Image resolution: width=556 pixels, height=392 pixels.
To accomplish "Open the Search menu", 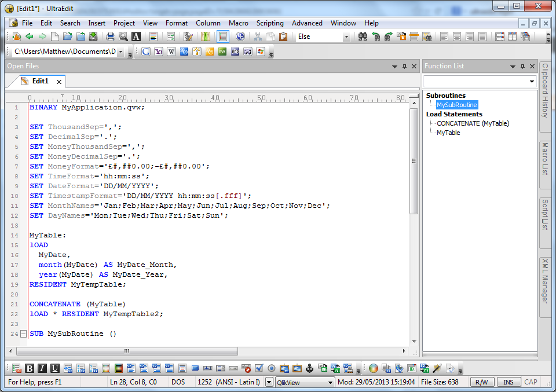I will [x=70, y=23].
